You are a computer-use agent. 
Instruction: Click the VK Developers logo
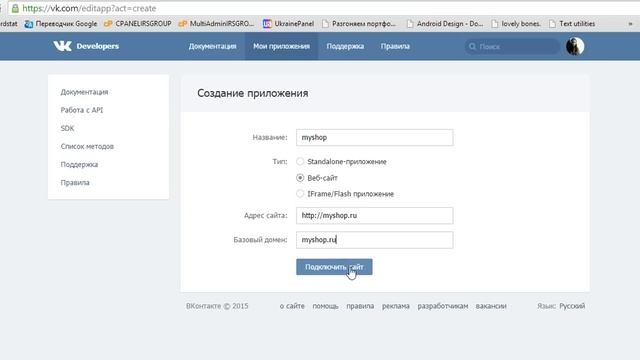pyautogui.click(x=86, y=46)
